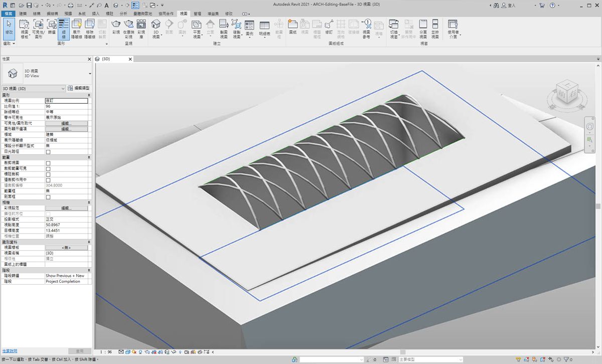Open the 彩現 render tool

[116, 27]
